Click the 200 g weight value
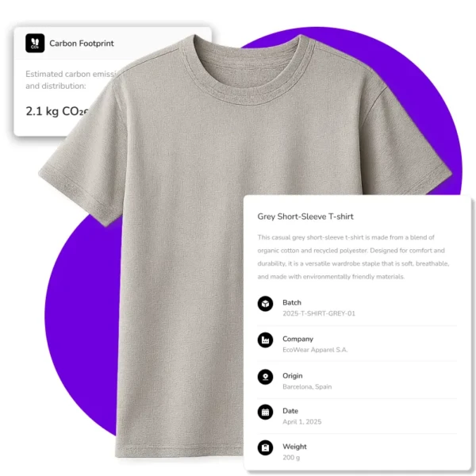 pyautogui.click(x=291, y=458)
